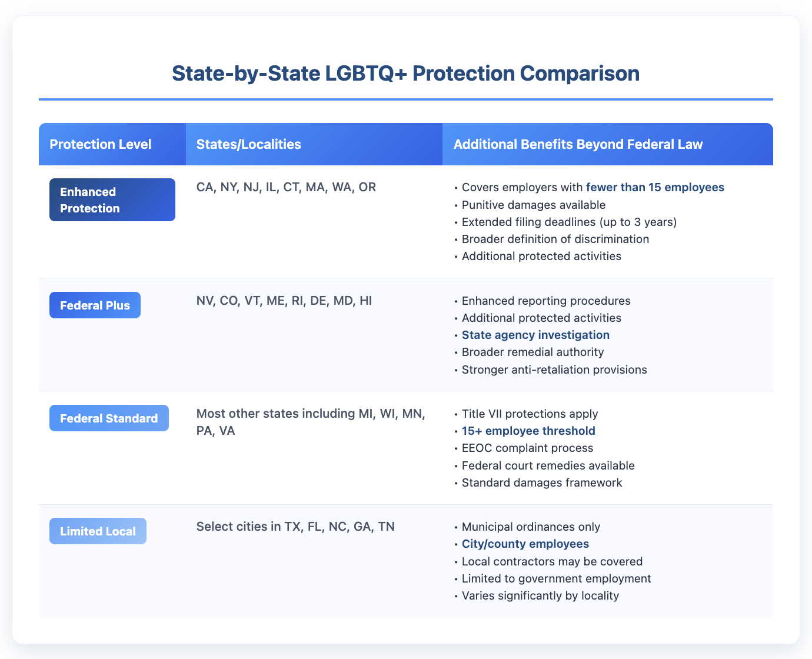Click the Federal Plus badge
The width and height of the screenshot is (812, 659).
pos(95,305)
